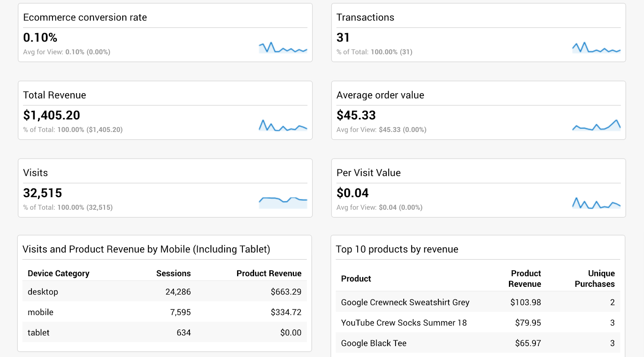The height and width of the screenshot is (357, 644).
Task: Select the Average order value heading
Action: [380, 95]
